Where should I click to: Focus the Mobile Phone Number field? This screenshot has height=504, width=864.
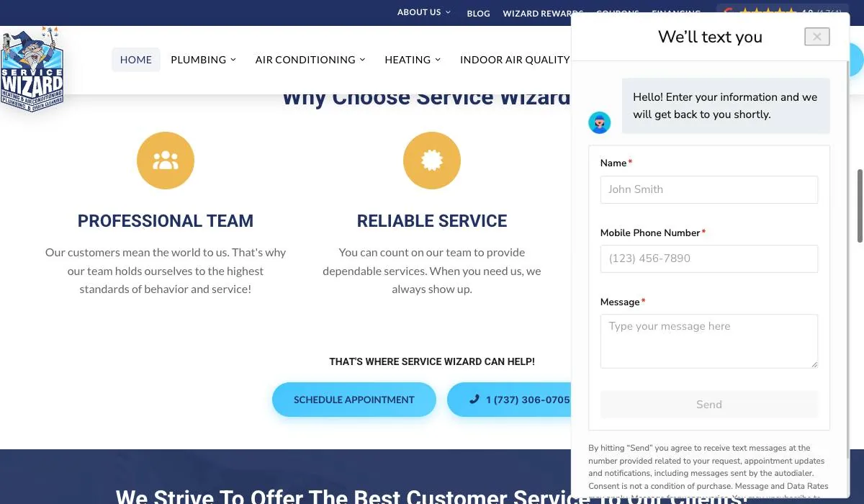click(709, 258)
